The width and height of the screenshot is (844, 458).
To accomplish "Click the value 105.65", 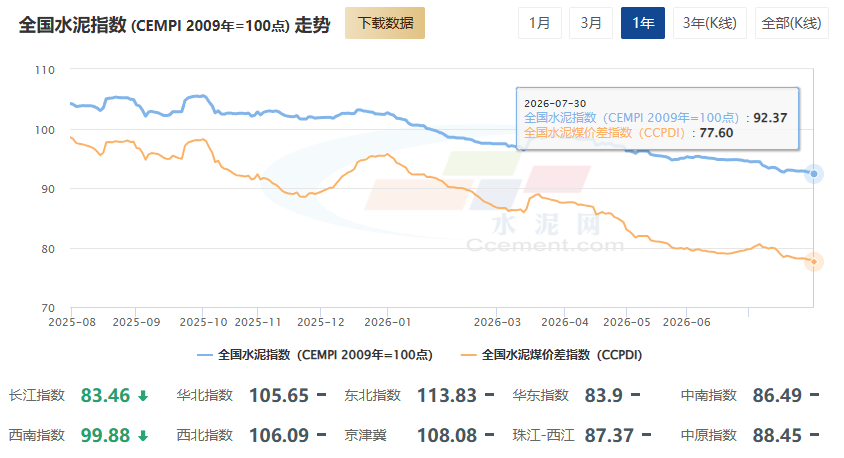I will pos(279,396).
